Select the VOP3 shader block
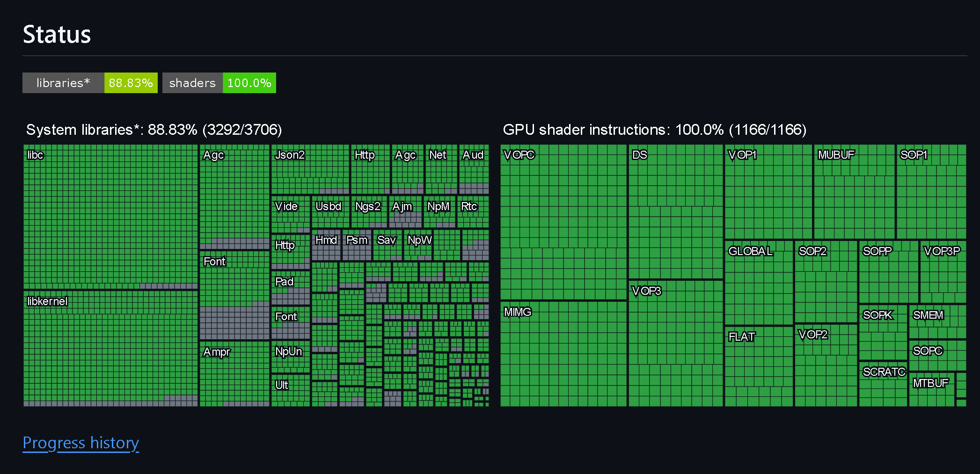This screenshot has width=980, height=474. 676,343
